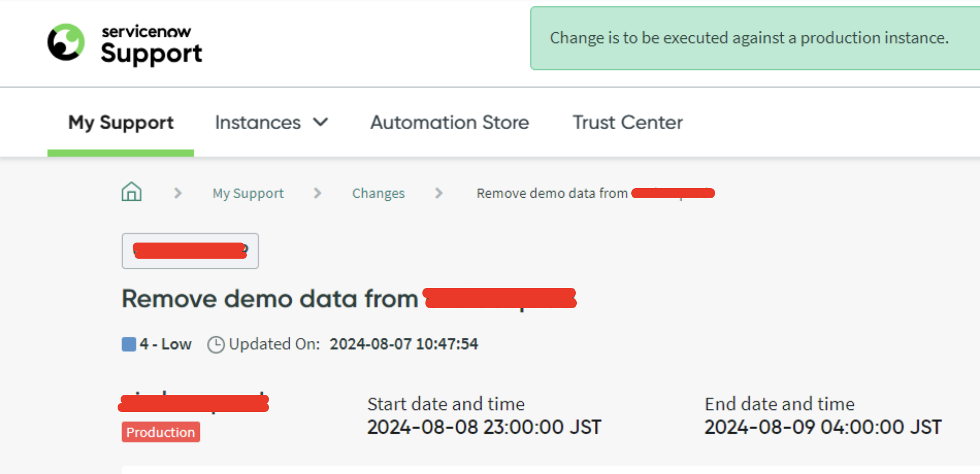Click the production instance notification banner
The width and height of the screenshot is (980, 474).
(x=749, y=38)
